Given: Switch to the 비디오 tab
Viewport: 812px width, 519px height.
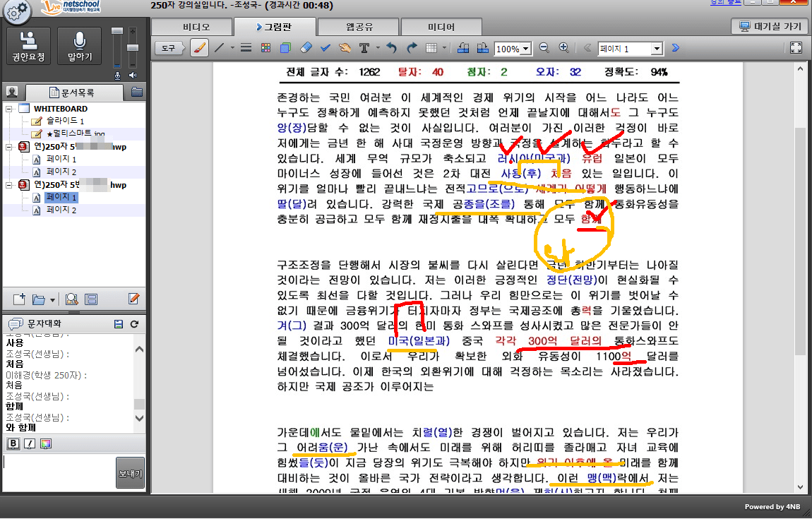Looking at the screenshot, I should pos(196,27).
